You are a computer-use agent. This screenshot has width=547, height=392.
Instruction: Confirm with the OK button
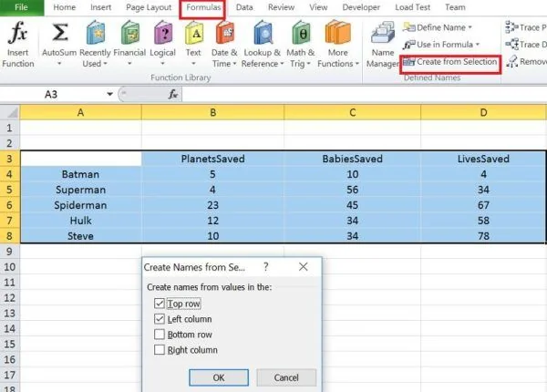tap(219, 377)
